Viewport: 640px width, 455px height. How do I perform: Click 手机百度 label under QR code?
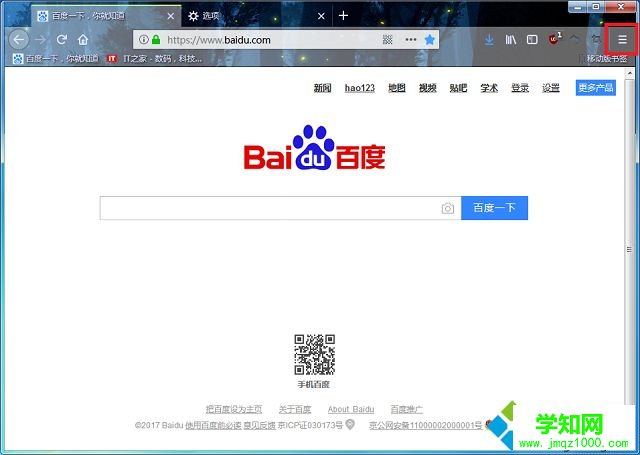tap(313, 384)
